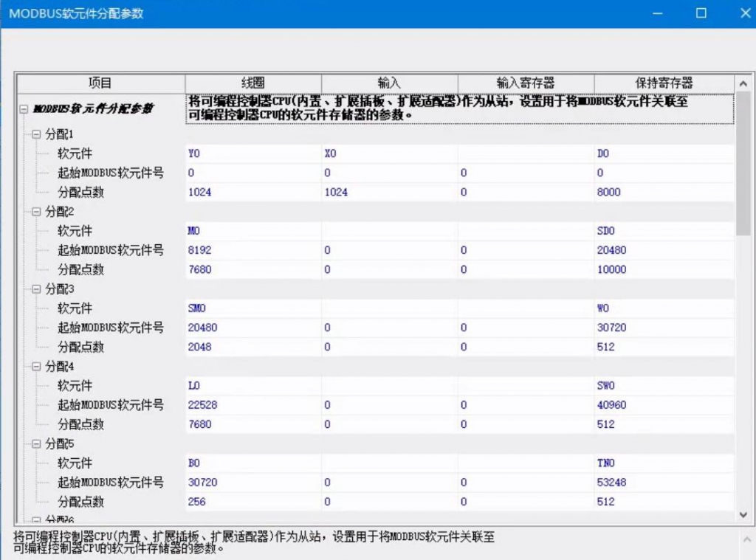
Task: Select 起始MODBUS软元件号 row under 分配2
Action: point(111,250)
